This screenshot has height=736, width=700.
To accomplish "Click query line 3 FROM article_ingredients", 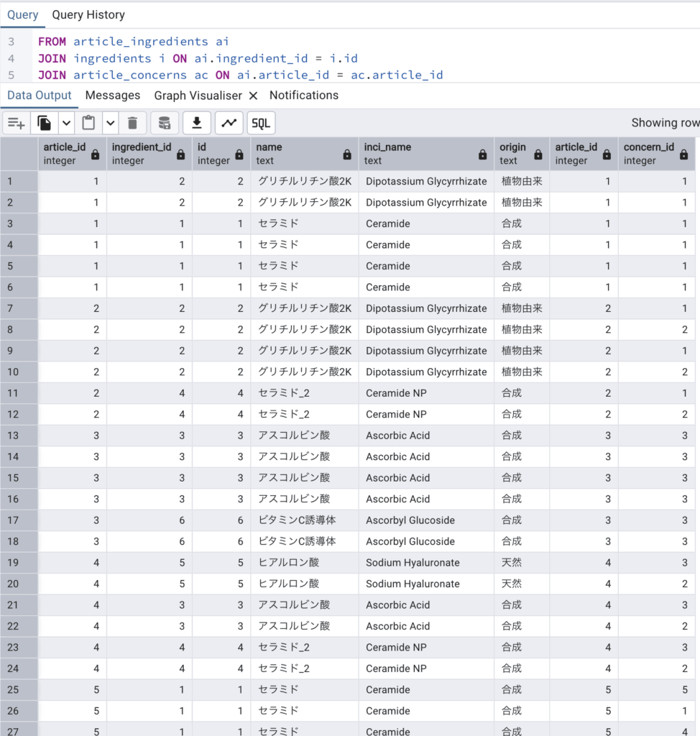I will pyautogui.click(x=134, y=41).
